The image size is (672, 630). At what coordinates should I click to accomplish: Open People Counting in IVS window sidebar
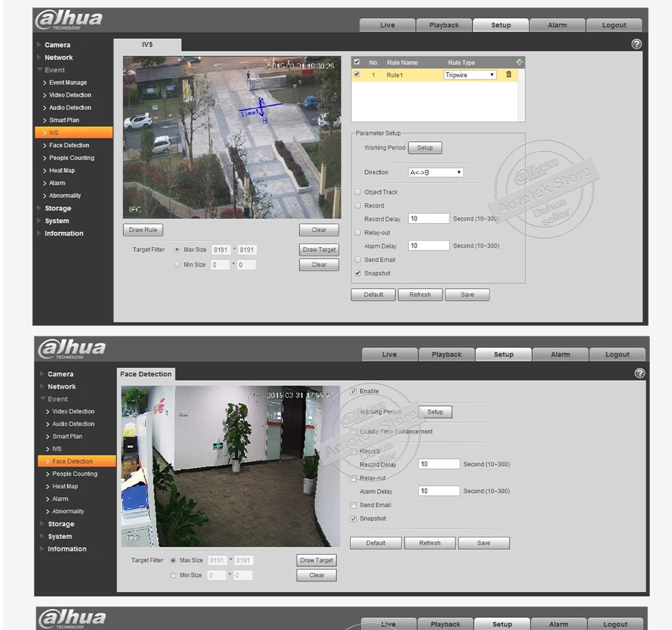pos(72,158)
